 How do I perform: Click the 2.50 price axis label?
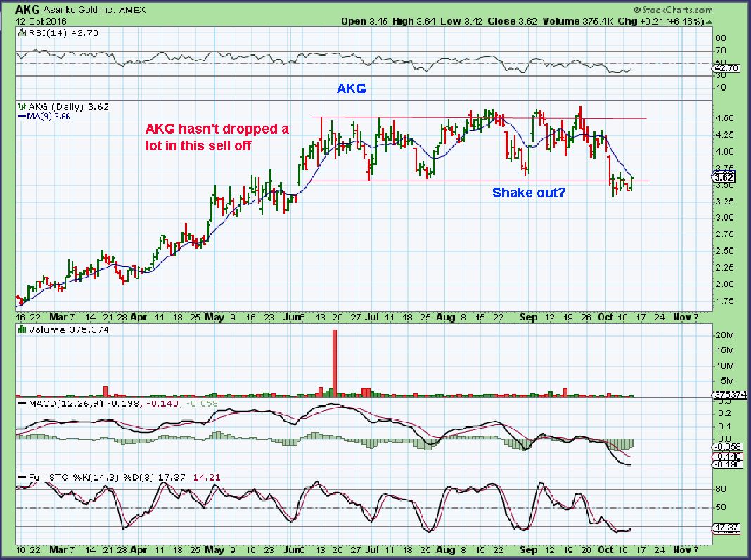click(725, 250)
